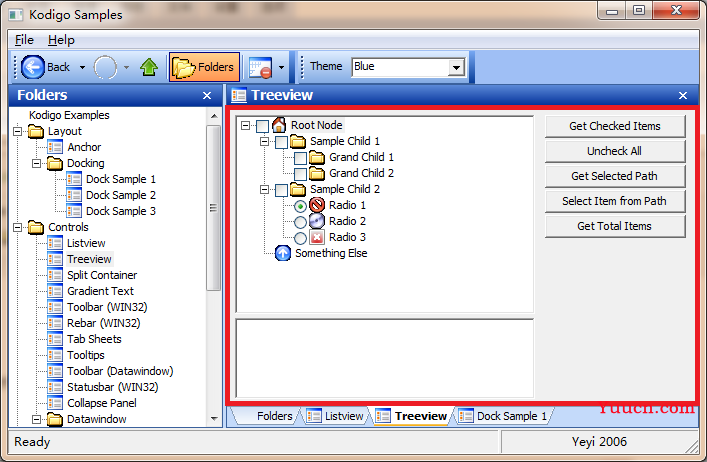Click the red prohibited icon beside Radio 1

317,205
